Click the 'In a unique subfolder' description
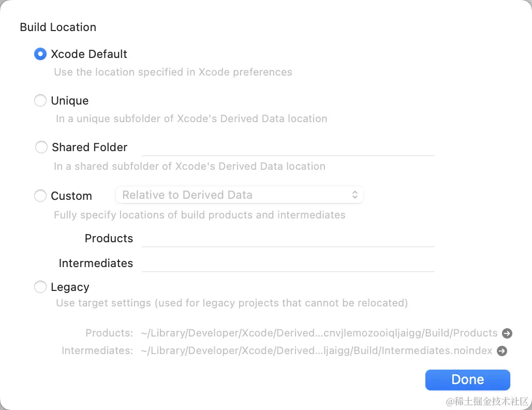This screenshot has width=532, height=410. [191, 119]
